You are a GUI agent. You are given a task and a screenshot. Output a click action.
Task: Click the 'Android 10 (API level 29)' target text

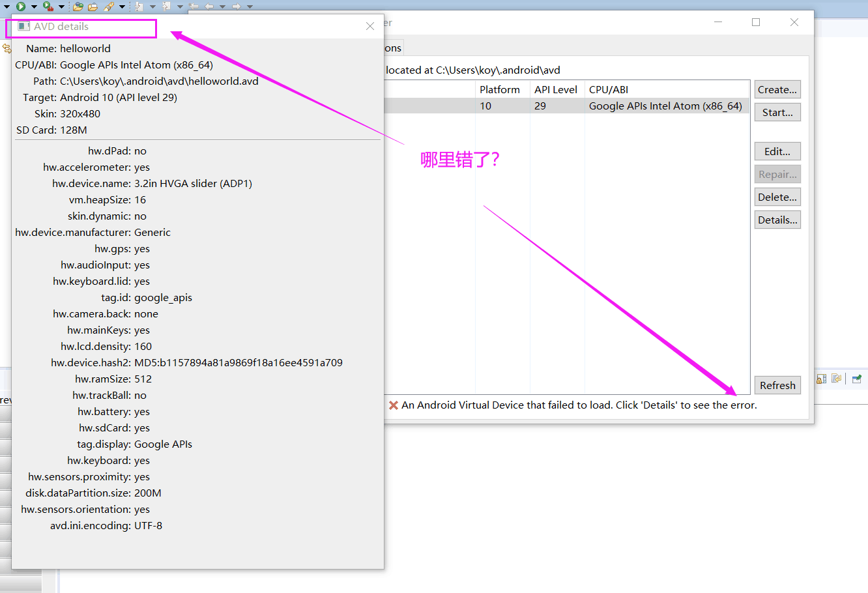[x=119, y=97]
